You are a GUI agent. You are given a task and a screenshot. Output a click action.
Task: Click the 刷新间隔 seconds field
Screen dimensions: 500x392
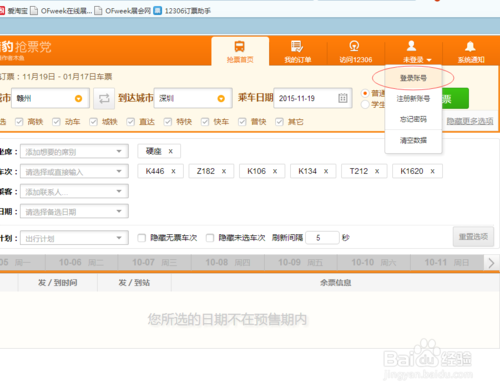pos(322,238)
